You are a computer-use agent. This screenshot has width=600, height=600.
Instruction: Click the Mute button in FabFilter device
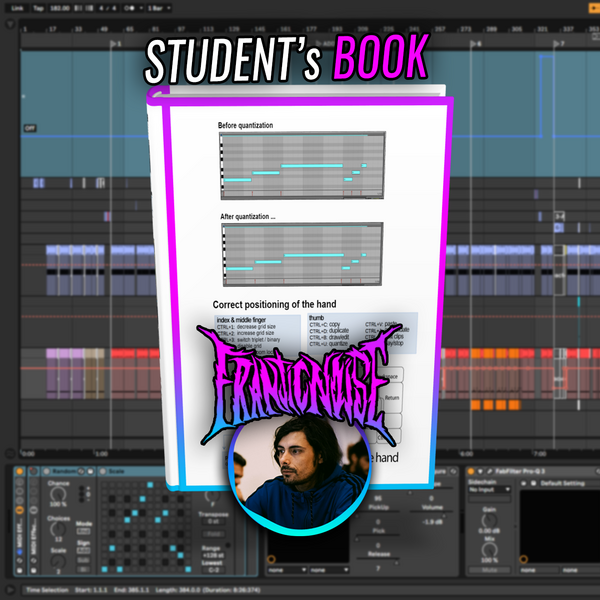click(x=490, y=570)
